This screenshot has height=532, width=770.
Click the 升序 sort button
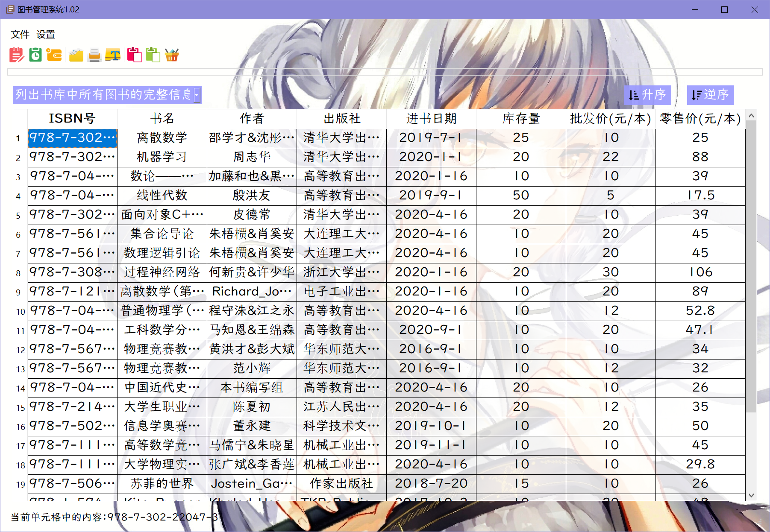tap(647, 95)
